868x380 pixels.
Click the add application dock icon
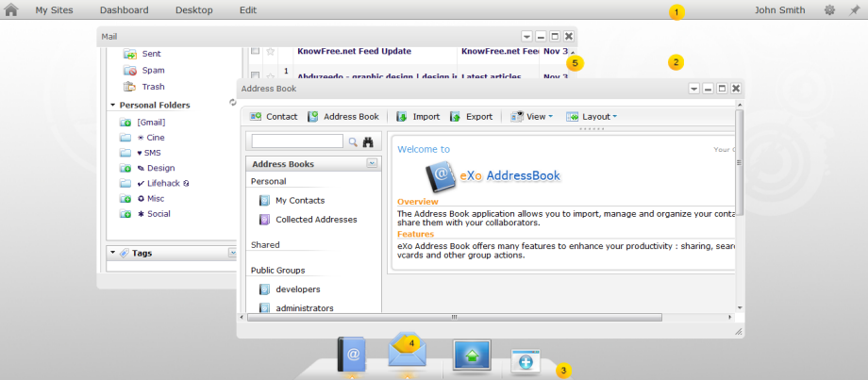[x=526, y=362]
